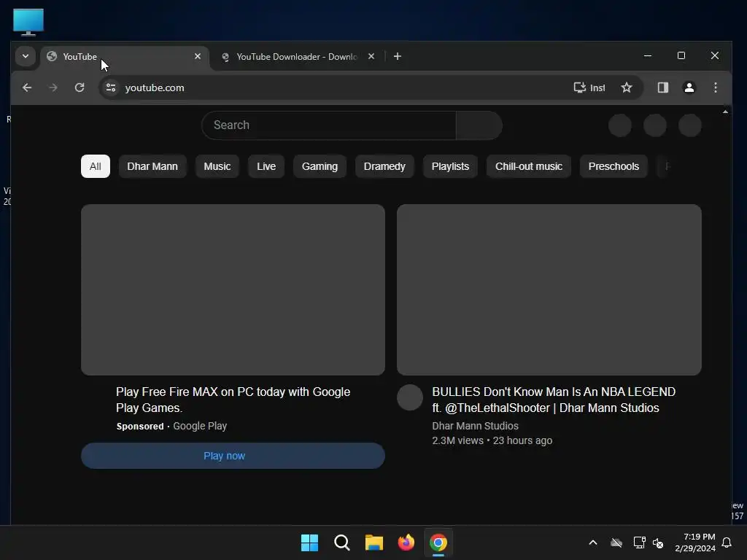Screen dimensions: 747x560
Task: Click the forward navigation arrow
Action: (53, 87)
